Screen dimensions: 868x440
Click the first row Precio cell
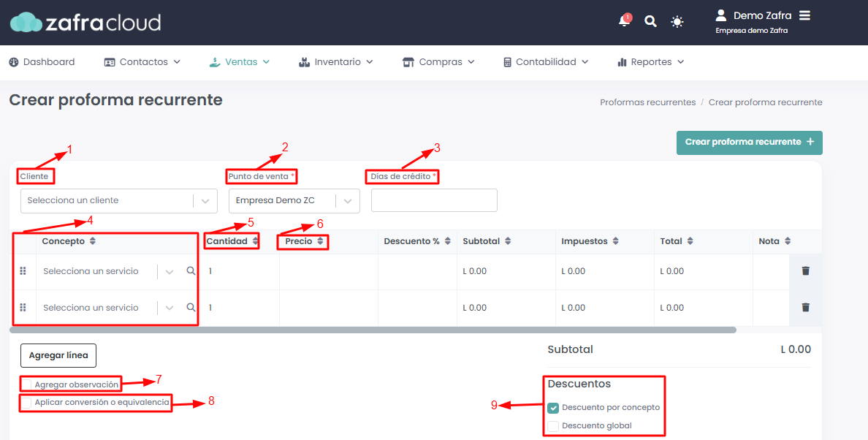coord(329,271)
